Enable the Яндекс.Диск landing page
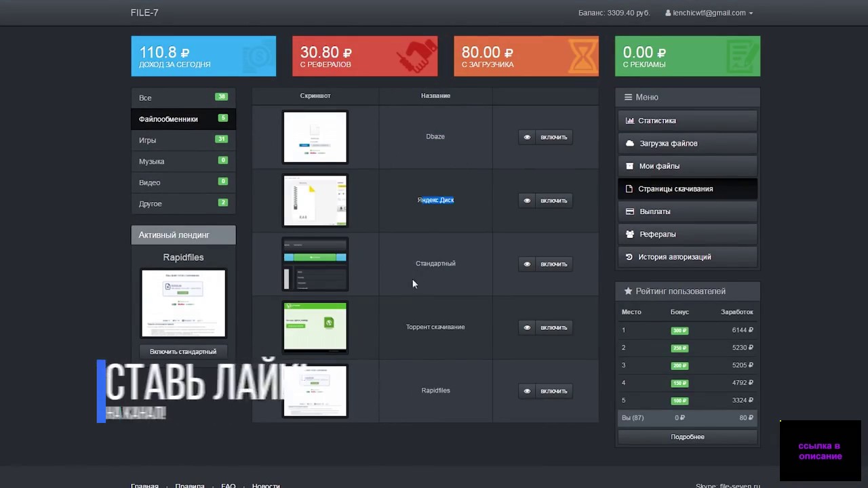The height and width of the screenshot is (488, 868). point(545,201)
